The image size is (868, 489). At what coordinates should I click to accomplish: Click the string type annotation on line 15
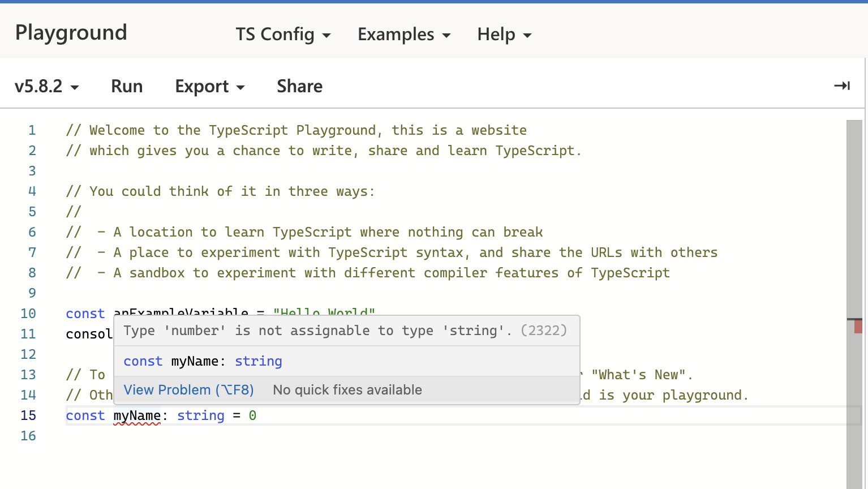[201, 415]
